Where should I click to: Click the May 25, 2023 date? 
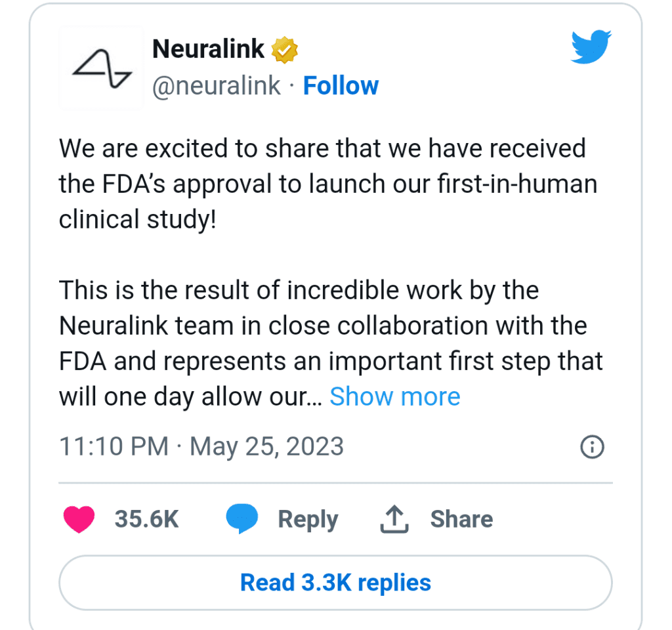(x=266, y=447)
